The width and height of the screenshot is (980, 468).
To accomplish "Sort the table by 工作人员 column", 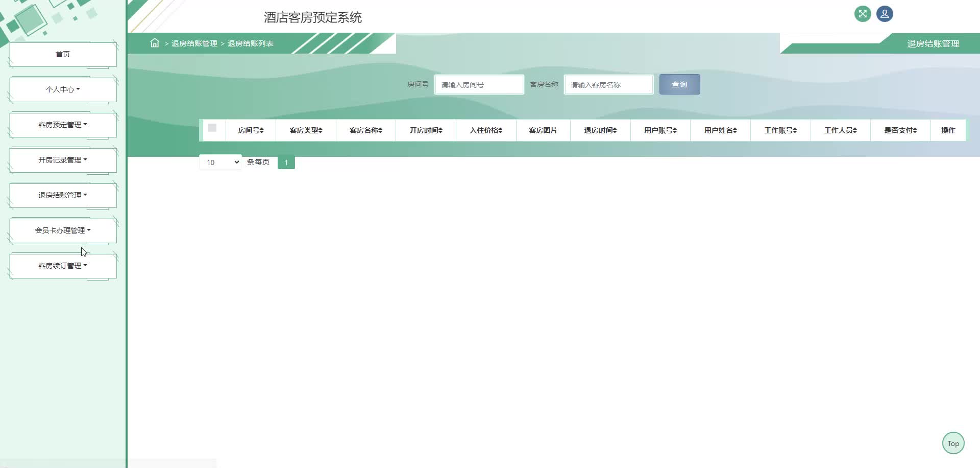I will coord(840,130).
